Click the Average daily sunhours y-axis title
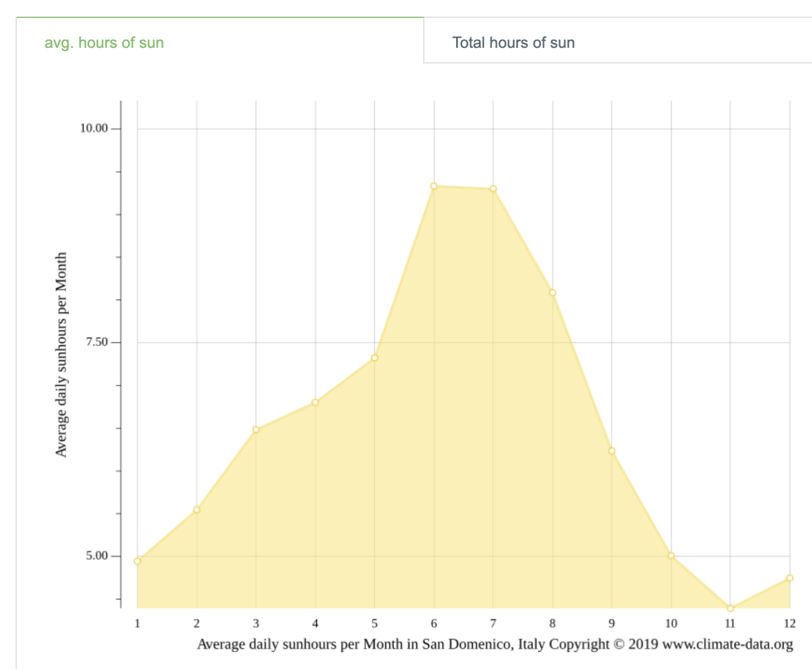 tap(61, 355)
